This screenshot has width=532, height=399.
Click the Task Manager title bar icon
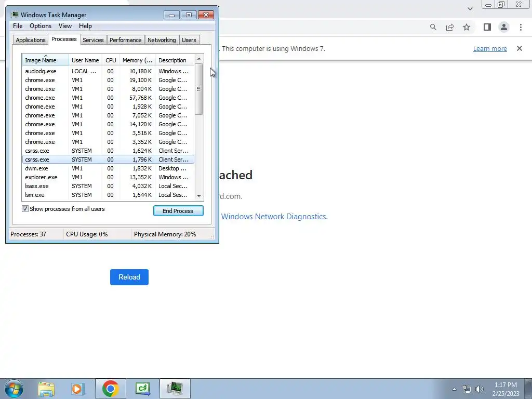point(14,15)
